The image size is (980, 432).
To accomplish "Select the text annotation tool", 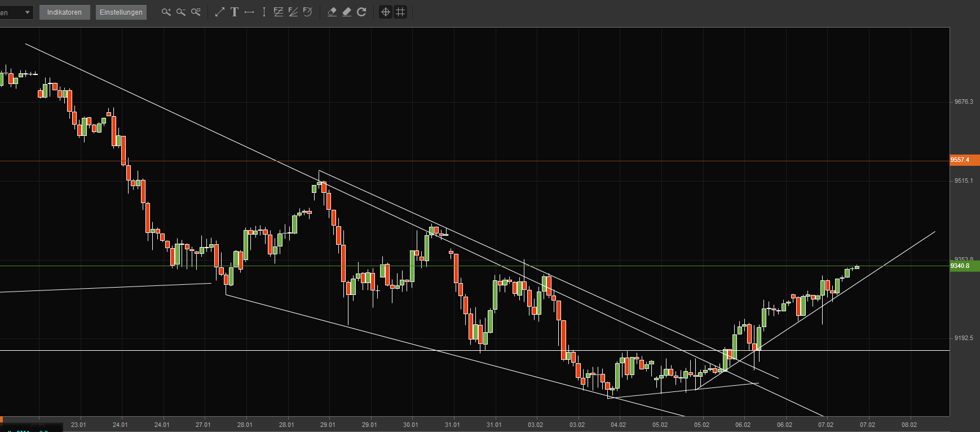I will coord(235,12).
